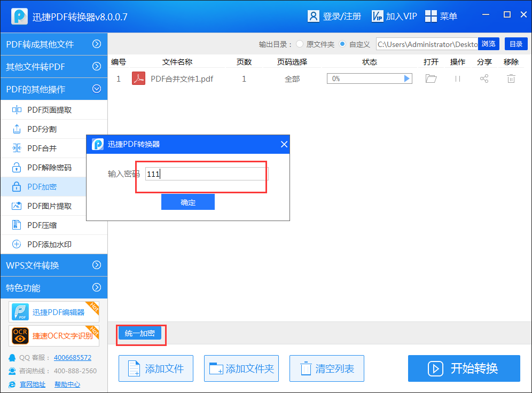The height and width of the screenshot is (393, 532).
Task: Click the PDF加密 lock icon
Action: [x=16, y=186]
